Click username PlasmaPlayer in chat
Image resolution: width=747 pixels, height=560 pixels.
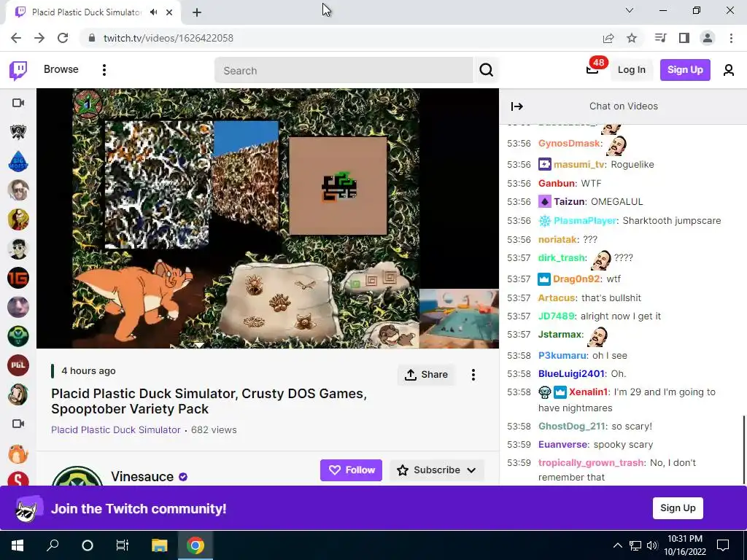point(585,220)
